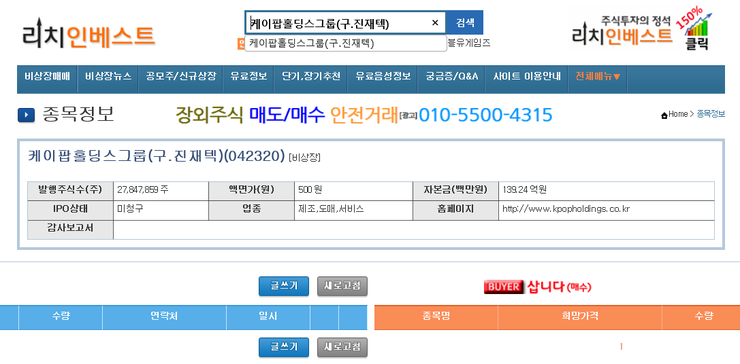This screenshot has height=364, width=740.
Task: Click the red BUYER badge icon
Action: [x=504, y=287]
